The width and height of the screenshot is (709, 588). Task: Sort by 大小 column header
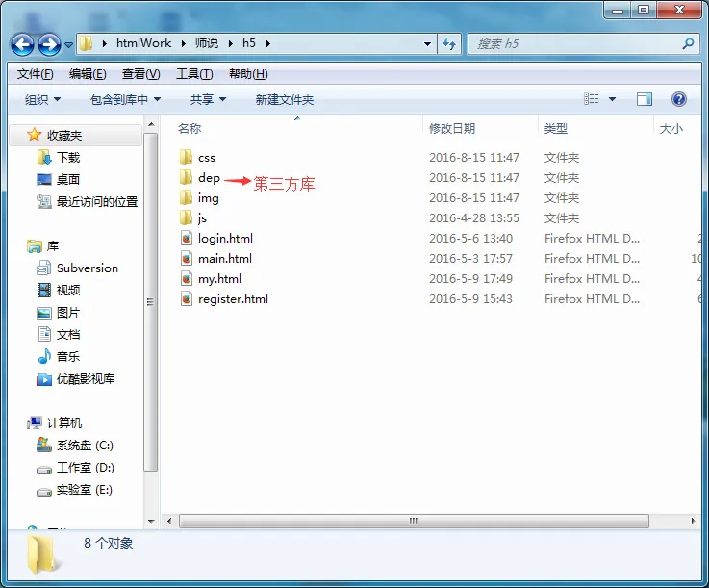[671, 128]
